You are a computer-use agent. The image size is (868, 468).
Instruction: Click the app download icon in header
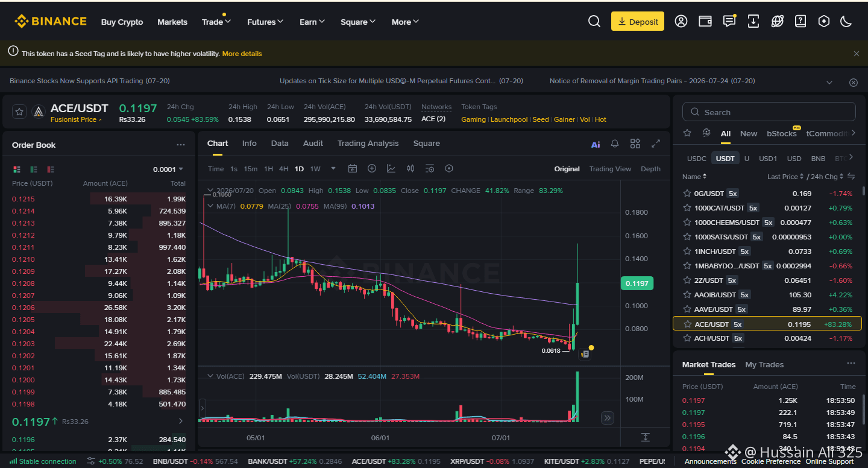(753, 21)
